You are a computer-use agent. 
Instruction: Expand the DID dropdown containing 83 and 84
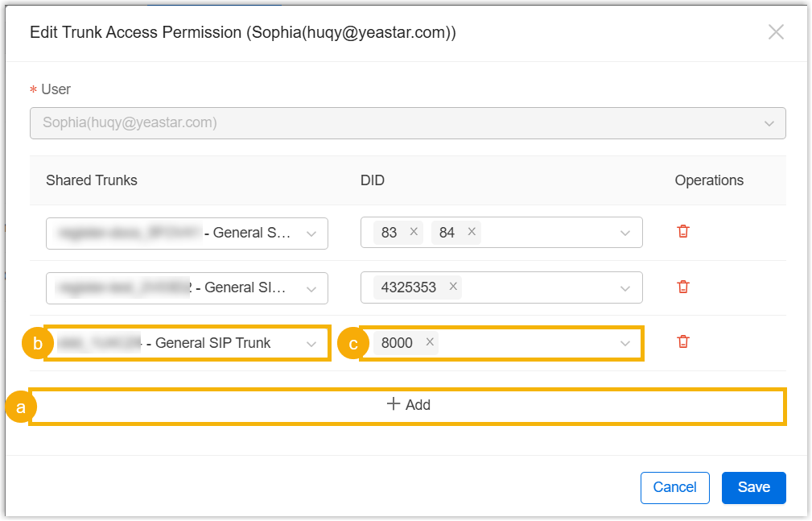(x=624, y=233)
